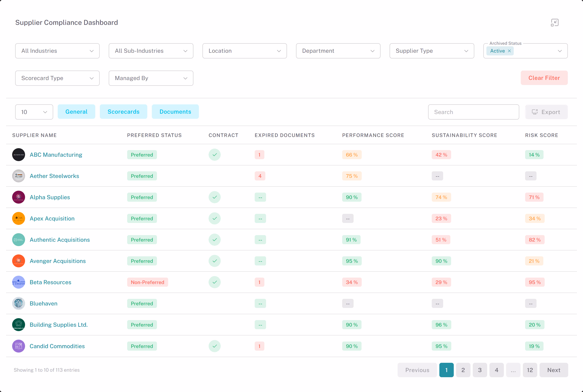Click Beta Resources 95 % risk score
Image resolution: width=583 pixels, height=392 pixels.
[534, 282]
